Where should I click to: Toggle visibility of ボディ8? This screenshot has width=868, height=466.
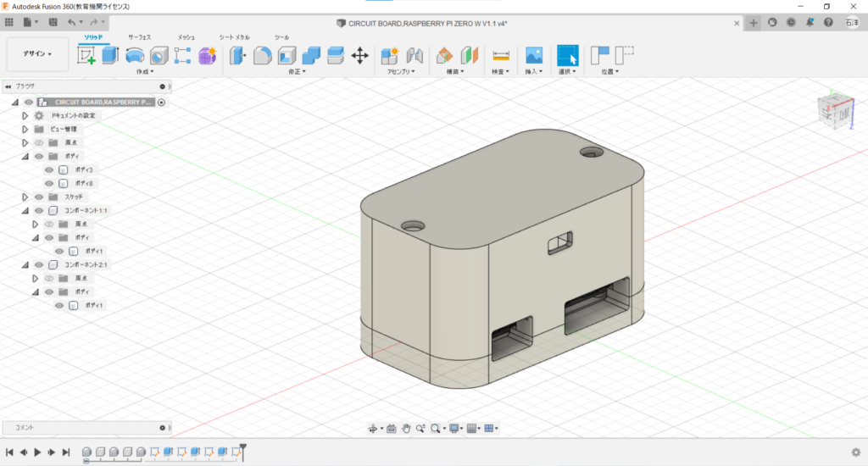48,183
